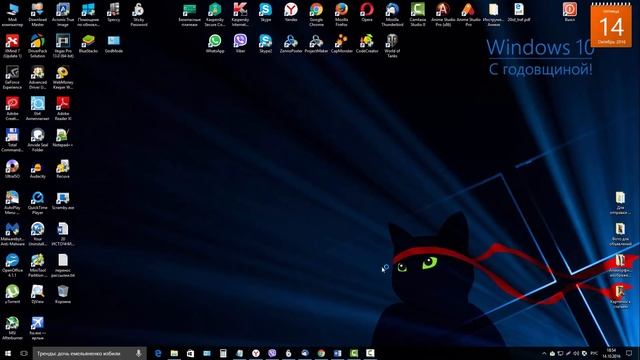
Task: Open the volume control in system tray
Action: (x=576, y=353)
